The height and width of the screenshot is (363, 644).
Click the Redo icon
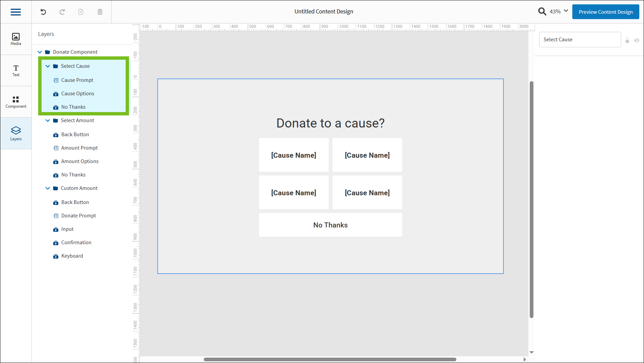[62, 12]
